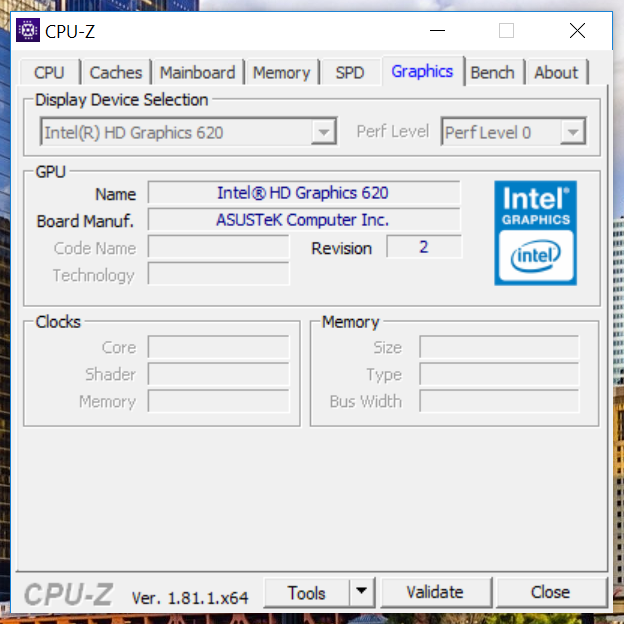The width and height of the screenshot is (624, 624).
Task: Switch to the Bench tab
Action: (x=493, y=72)
